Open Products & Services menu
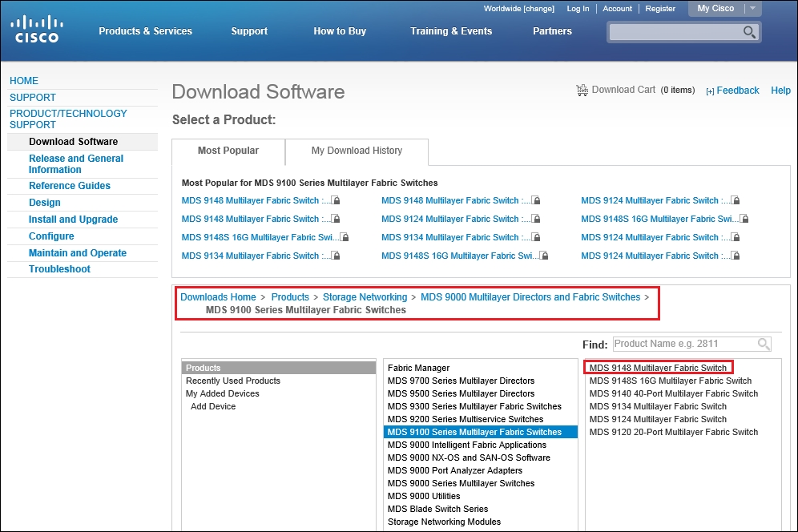The height and width of the screenshot is (532, 798). 145,31
